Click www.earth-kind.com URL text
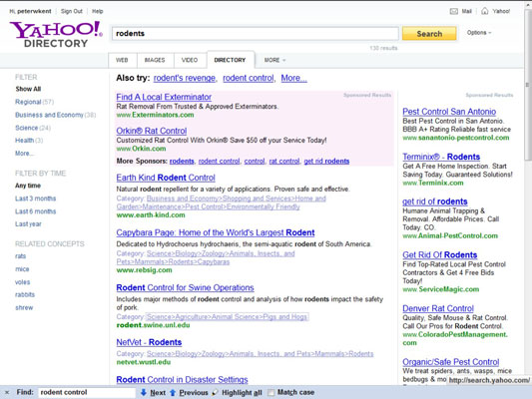 tap(151, 214)
